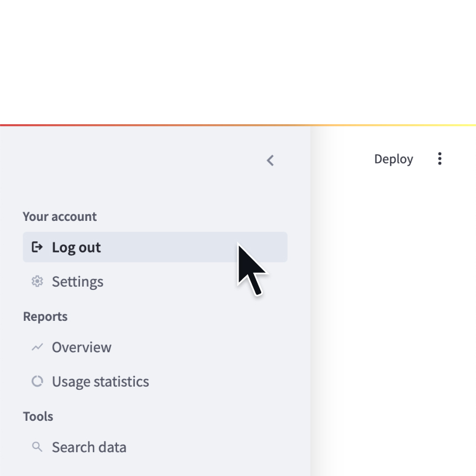Image resolution: width=476 pixels, height=476 pixels.
Task: Click the Tools section header
Action: pyautogui.click(x=38, y=416)
